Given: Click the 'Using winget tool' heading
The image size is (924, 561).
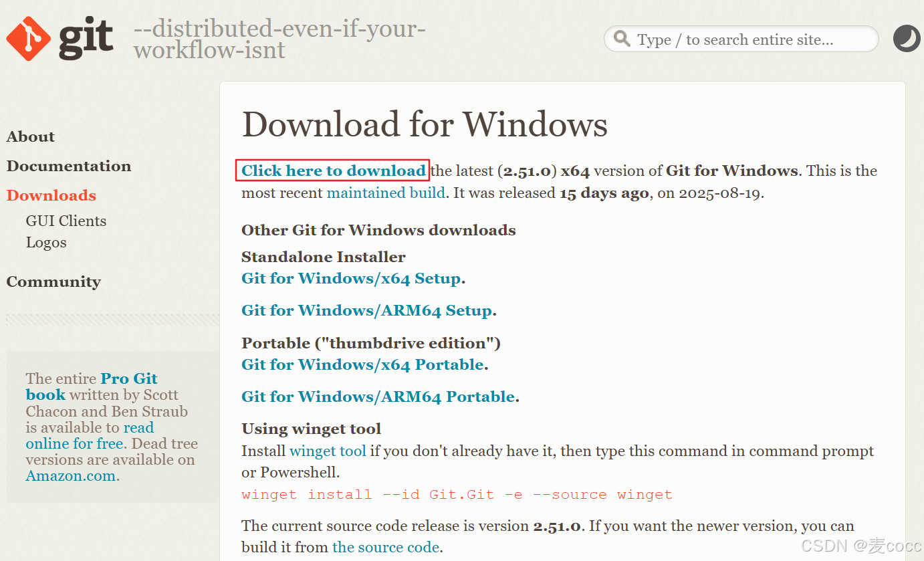Looking at the screenshot, I should point(312,429).
